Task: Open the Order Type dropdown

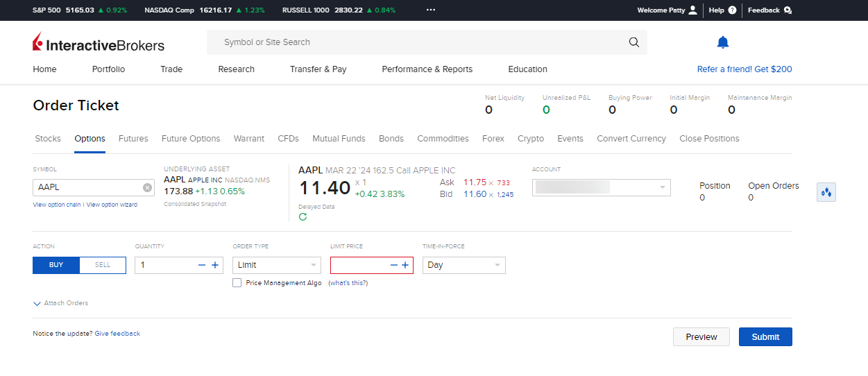Action: pos(277,265)
